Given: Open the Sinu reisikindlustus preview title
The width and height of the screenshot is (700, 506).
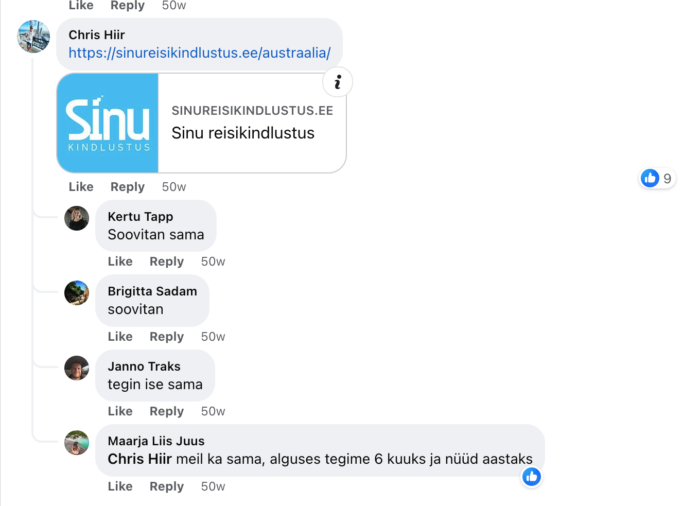Looking at the screenshot, I should 243,133.
